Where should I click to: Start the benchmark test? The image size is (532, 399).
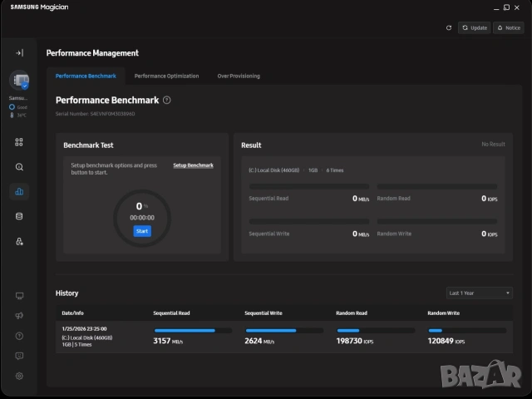(x=142, y=231)
